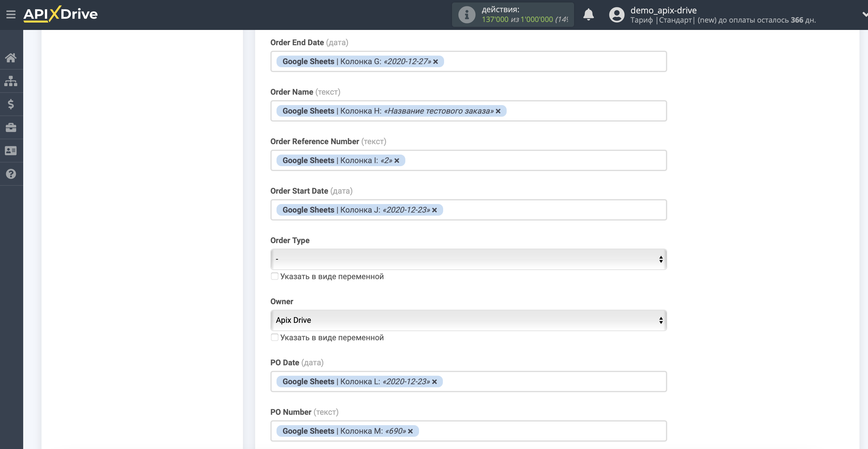Open the connections sitemap icon
This screenshot has width=868, height=449.
click(11, 81)
